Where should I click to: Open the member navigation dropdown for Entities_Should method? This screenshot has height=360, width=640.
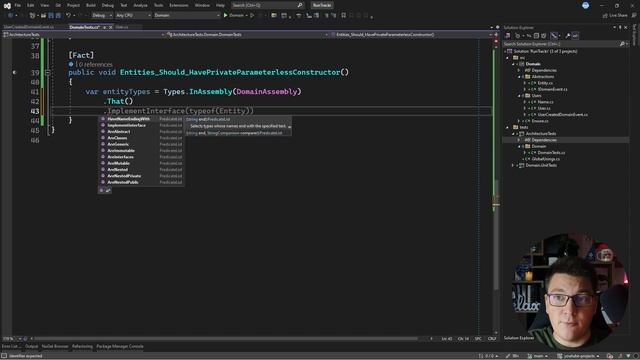[x=411, y=35]
